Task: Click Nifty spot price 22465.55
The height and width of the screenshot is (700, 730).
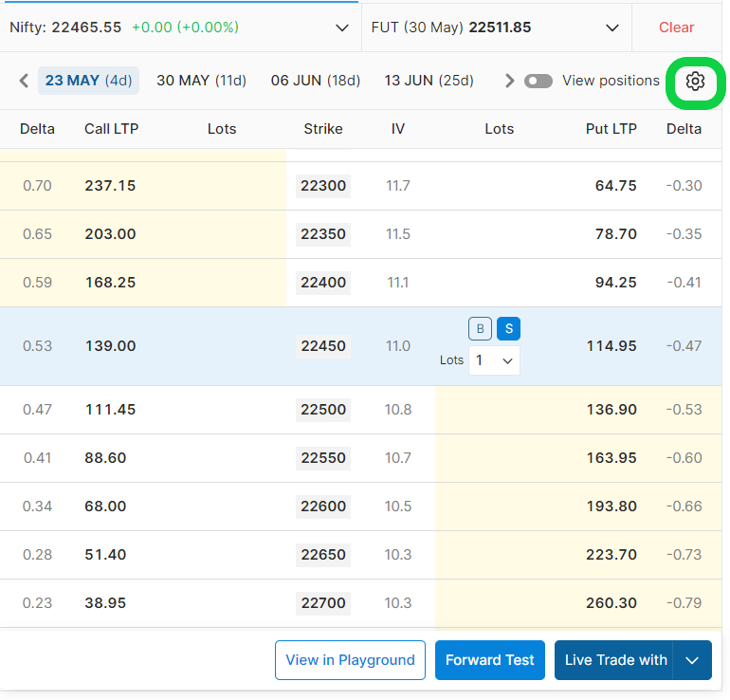Action: coord(86,28)
